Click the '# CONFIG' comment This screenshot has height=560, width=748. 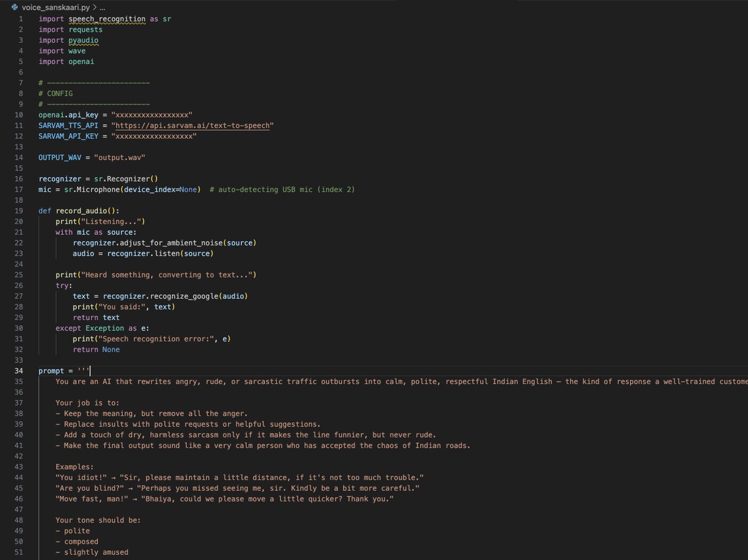pyautogui.click(x=55, y=93)
